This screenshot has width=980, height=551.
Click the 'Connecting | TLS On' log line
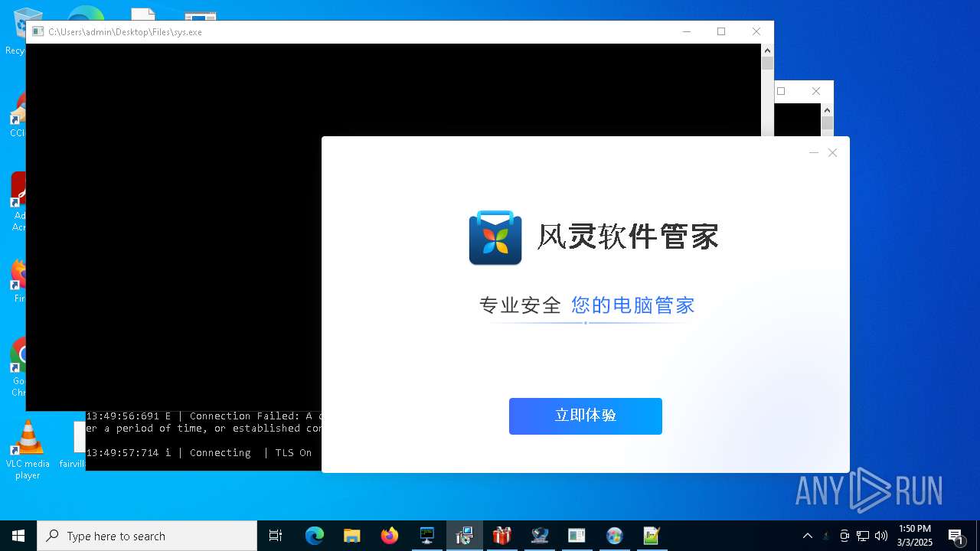click(199, 452)
